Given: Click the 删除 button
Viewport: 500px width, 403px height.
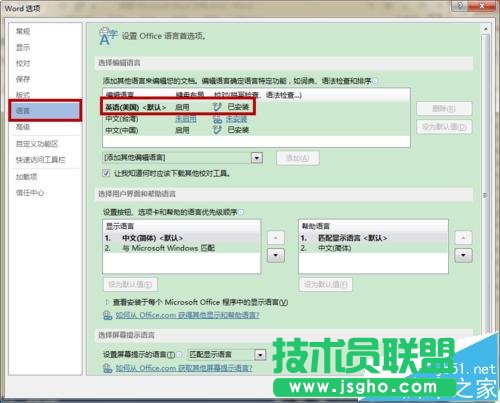Looking at the screenshot, I should (x=444, y=109).
